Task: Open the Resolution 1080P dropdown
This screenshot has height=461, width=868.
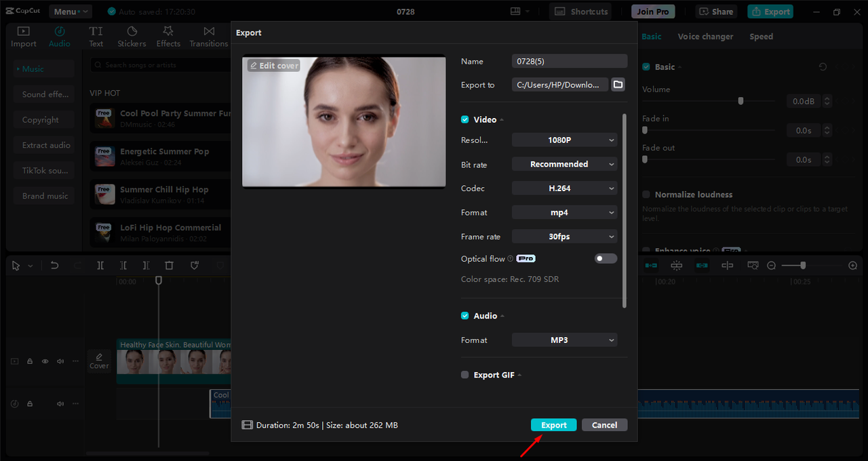Action: (564, 140)
